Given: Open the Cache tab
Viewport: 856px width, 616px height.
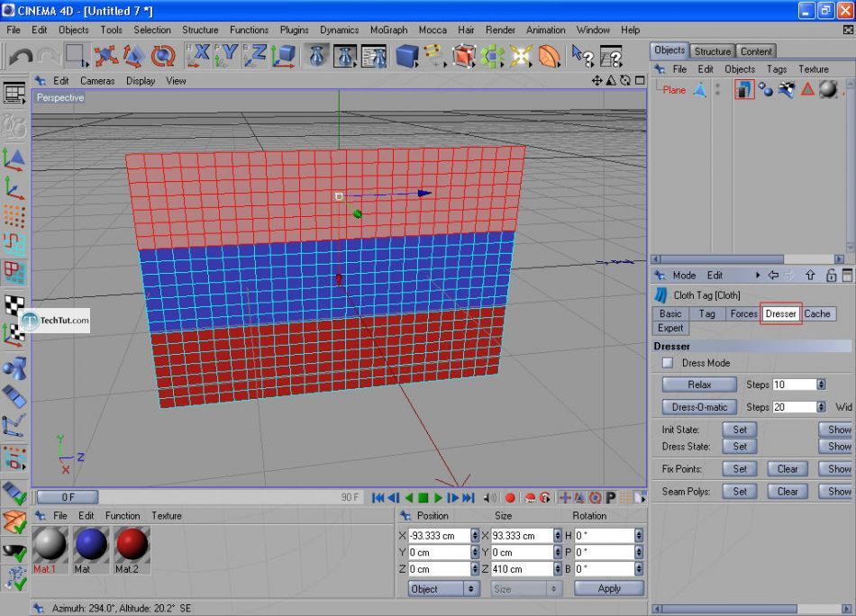Looking at the screenshot, I should [x=816, y=313].
